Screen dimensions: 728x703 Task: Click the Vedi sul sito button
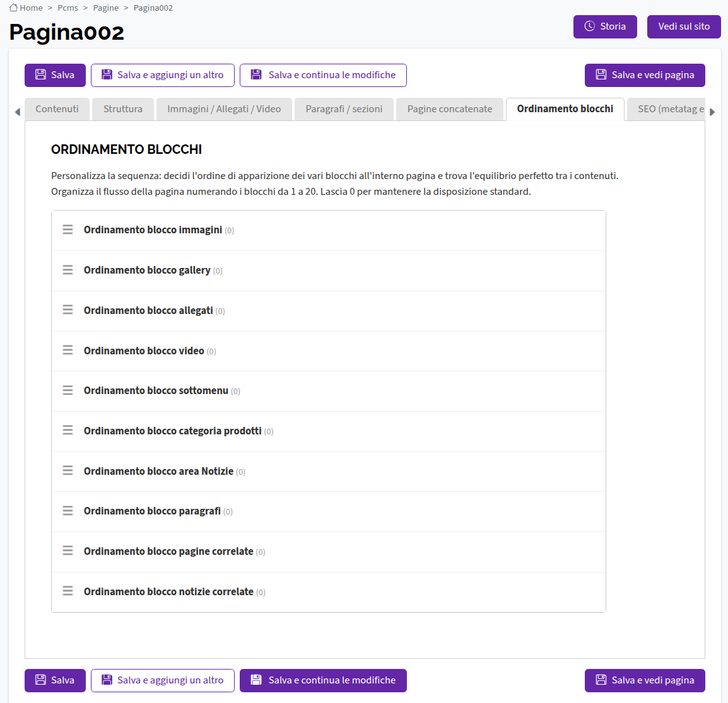[x=684, y=26]
